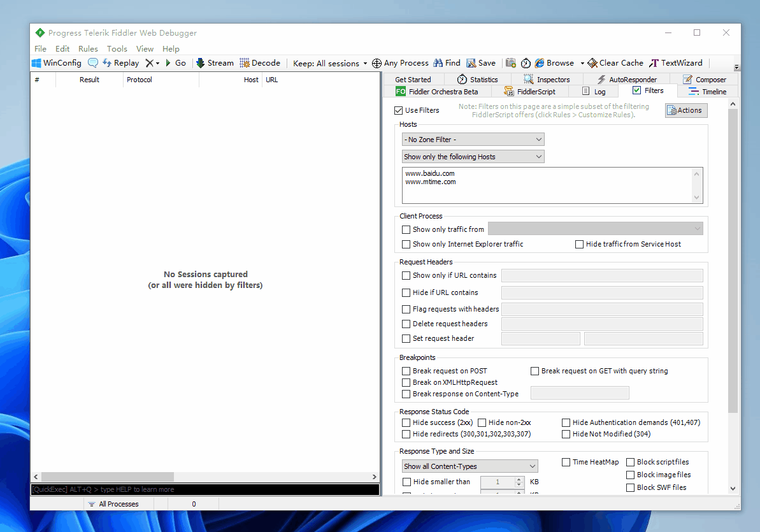Click the comment speech bubble icon
760x532 pixels.
(x=92, y=63)
